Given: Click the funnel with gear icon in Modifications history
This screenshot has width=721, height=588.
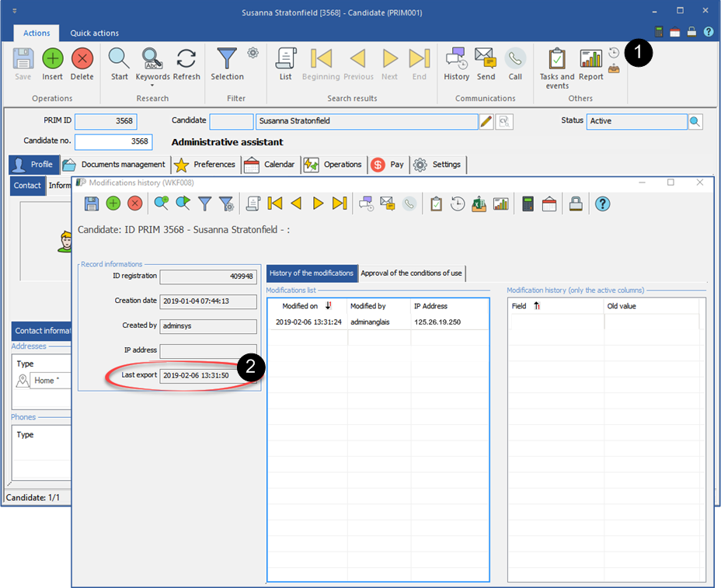Looking at the screenshot, I should [x=226, y=204].
